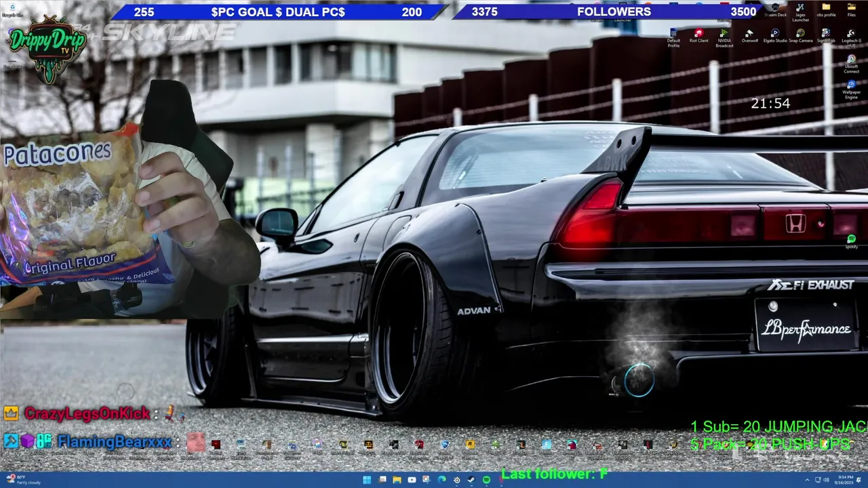Launch SignalRgb desktop shortcut
Screen dimensions: 868x488
[825, 35]
